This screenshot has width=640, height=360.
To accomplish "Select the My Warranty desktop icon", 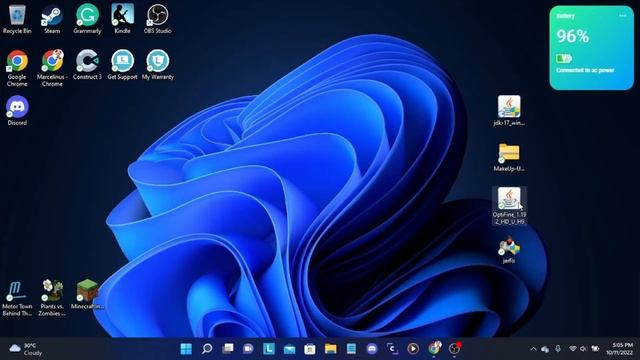I will click(158, 64).
